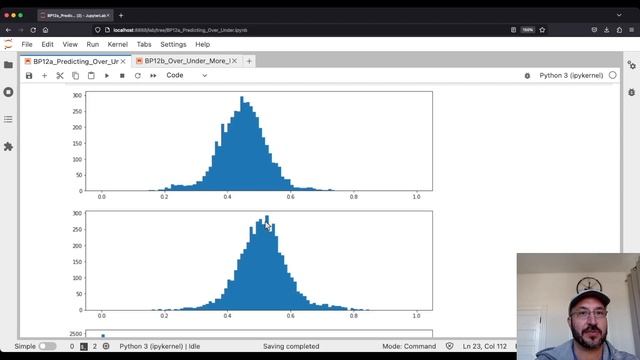
Task: Open the Help menu
Action: click(x=202, y=44)
